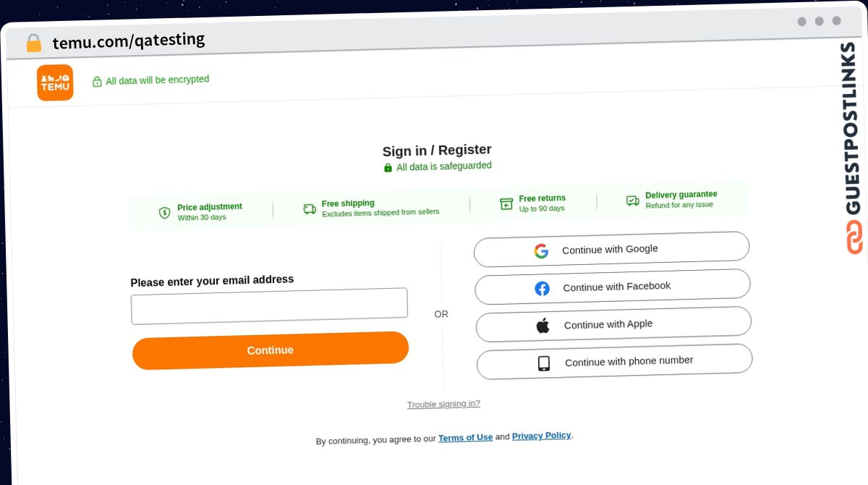868x485 pixels.
Task: Click the 'Refund for any issue' text
Action: point(679,205)
